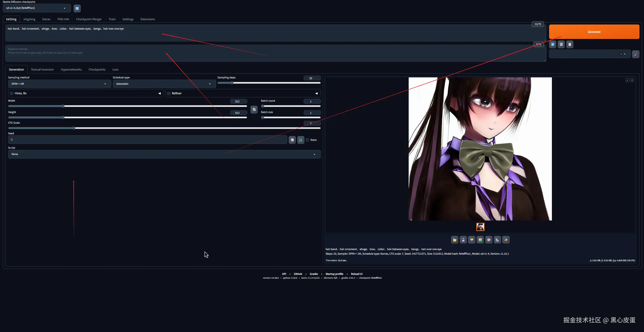Send the image to img2img
This screenshot has width=644, height=332.
(x=480, y=240)
